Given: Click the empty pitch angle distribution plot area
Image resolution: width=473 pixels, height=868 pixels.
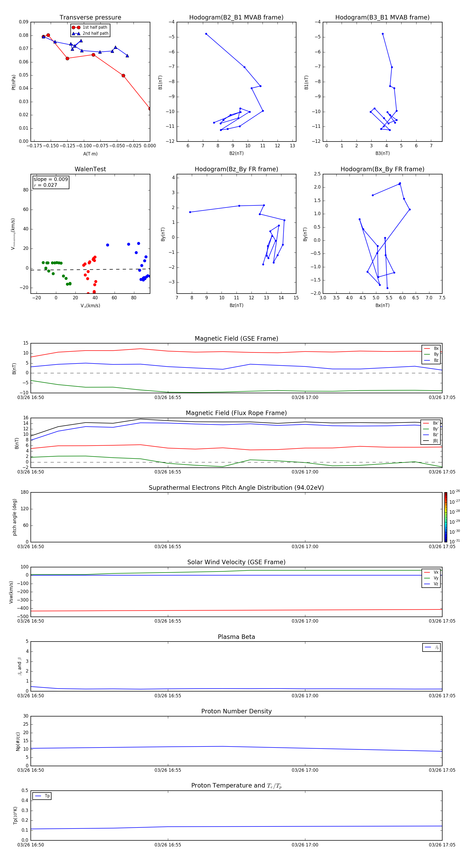Looking at the screenshot, I should pyautogui.click(x=236, y=517).
